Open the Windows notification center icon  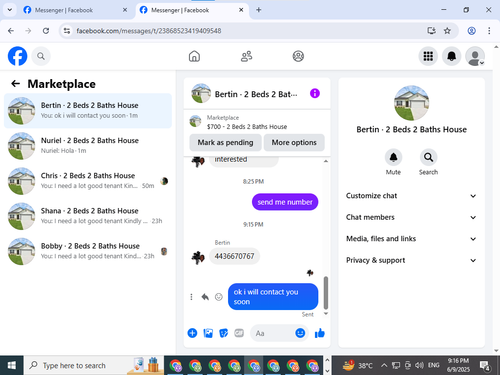click(484, 366)
